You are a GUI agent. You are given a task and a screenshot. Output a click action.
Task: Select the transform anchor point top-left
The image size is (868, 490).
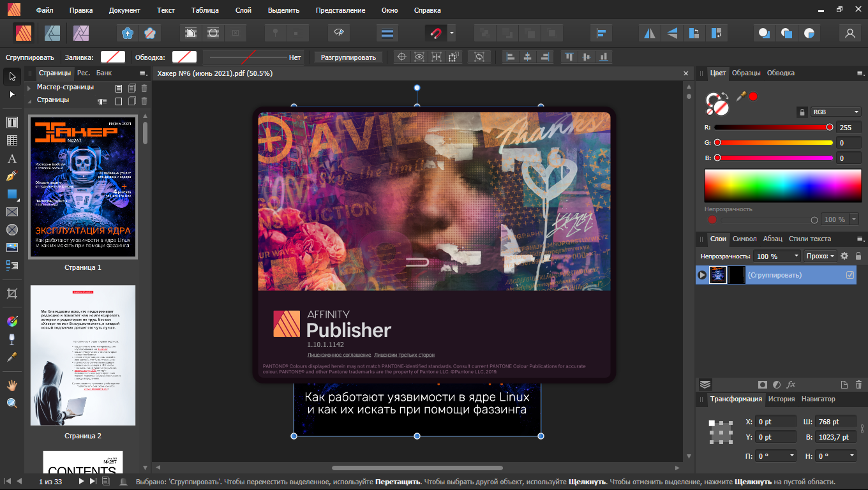pyautogui.click(x=712, y=423)
